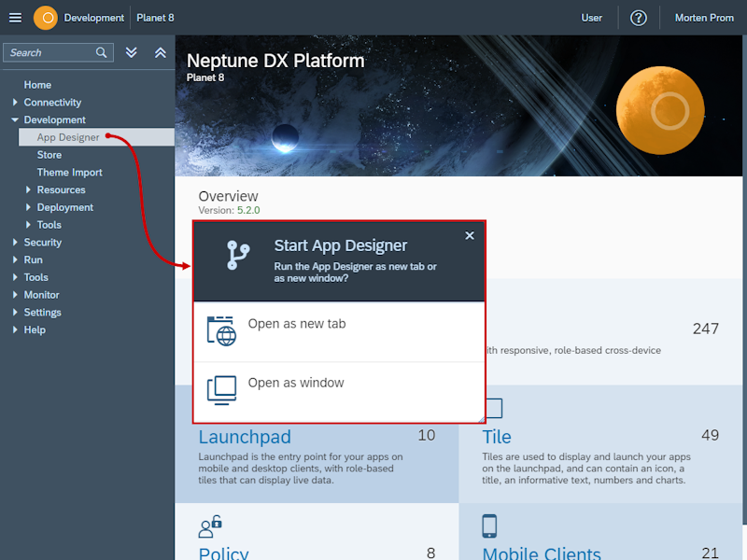The height and width of the screenshot is (560, 747).
Task: Click the collapse-all double chevron icon
Action: click(x=160, y=52)
